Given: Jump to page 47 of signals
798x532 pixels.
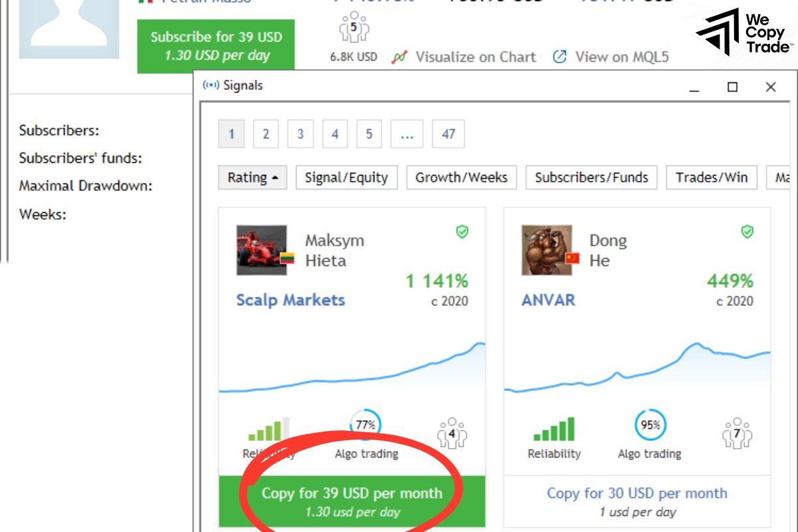Looking at the screenshot, I should click(448, 134).
